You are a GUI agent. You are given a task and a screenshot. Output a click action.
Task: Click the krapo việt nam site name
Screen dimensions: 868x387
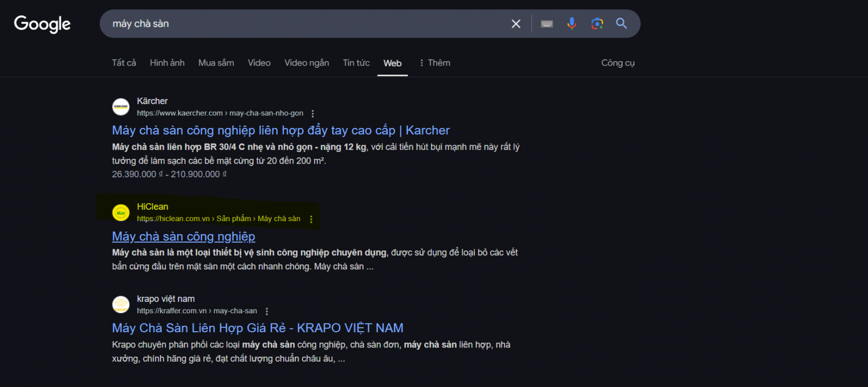pyautogui.click(x=165, y=299)
